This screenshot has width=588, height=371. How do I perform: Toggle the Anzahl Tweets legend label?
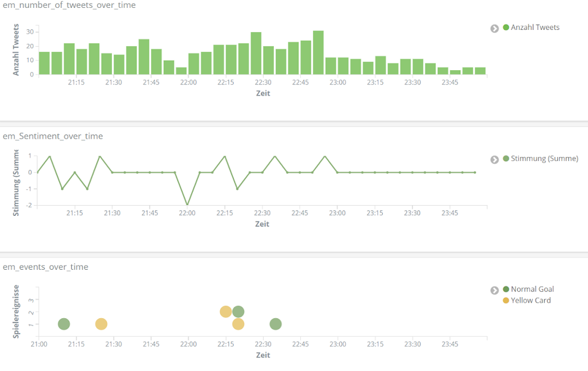pyautogui.click(x=535, y=28)
